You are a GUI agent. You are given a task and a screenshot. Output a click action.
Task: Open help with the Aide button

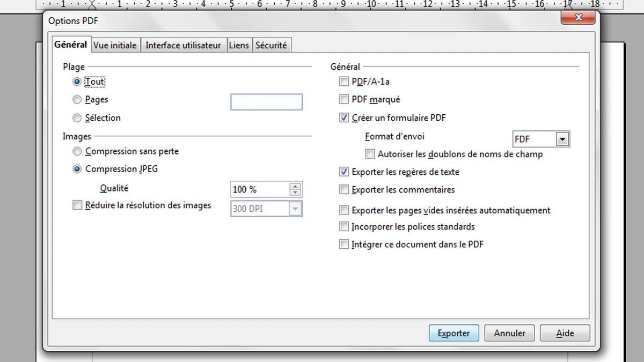click(x=565, y=333)
